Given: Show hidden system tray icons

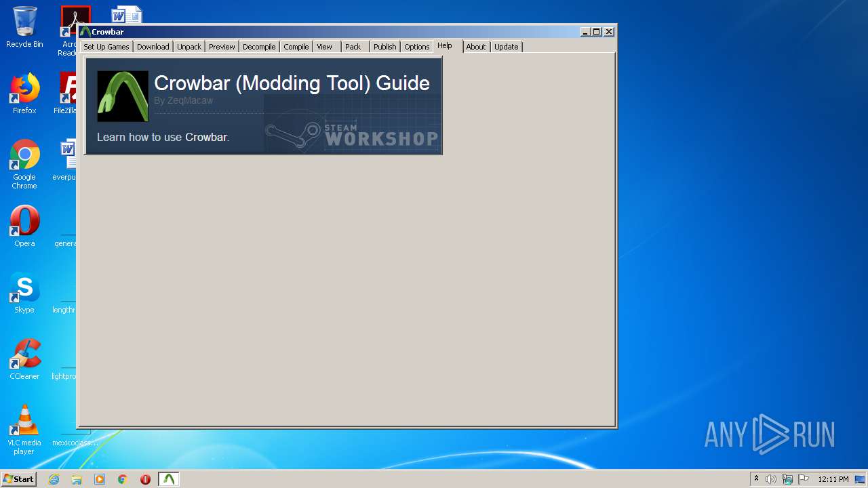Looking at the screenshot, I should pyautogui.click(x=756, y=479).
